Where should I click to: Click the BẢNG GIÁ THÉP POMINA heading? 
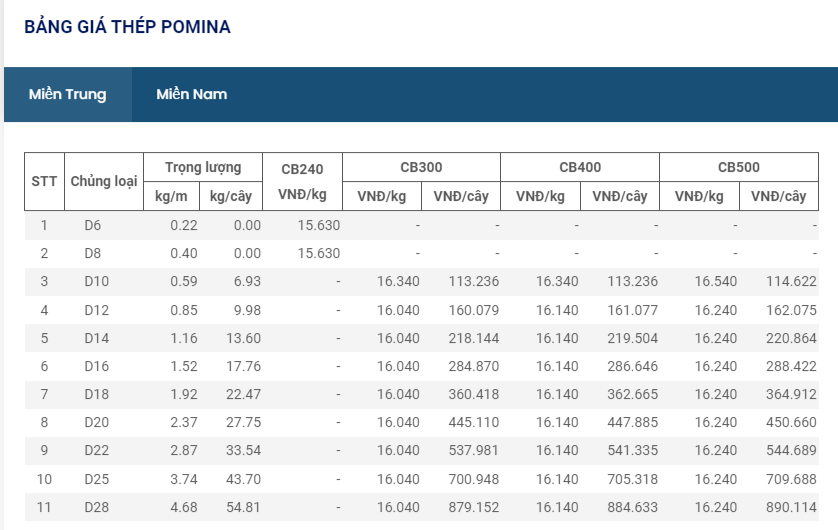(127, 27)
